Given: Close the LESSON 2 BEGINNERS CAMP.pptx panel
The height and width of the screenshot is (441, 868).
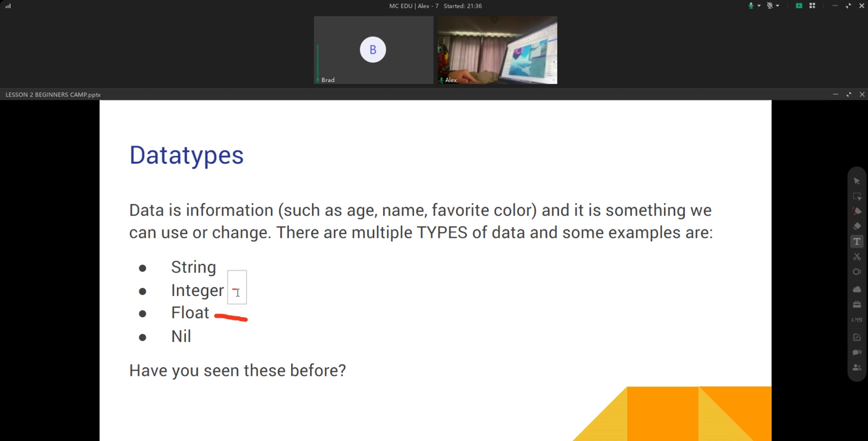Looking at the screenshot, I should click(862, 94).
